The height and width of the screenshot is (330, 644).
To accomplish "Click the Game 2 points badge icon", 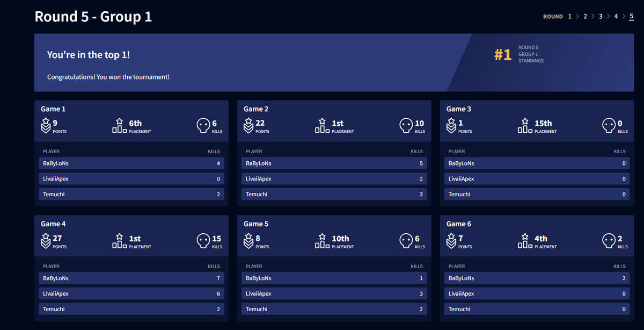I will pyautogui.click(x=248, y=126).
